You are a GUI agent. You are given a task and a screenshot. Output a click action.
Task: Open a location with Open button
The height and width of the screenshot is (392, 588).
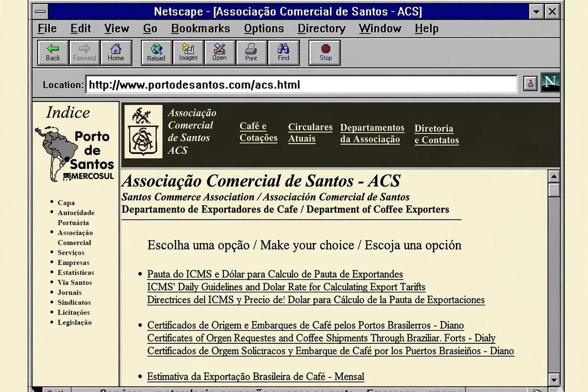[220, 53]
